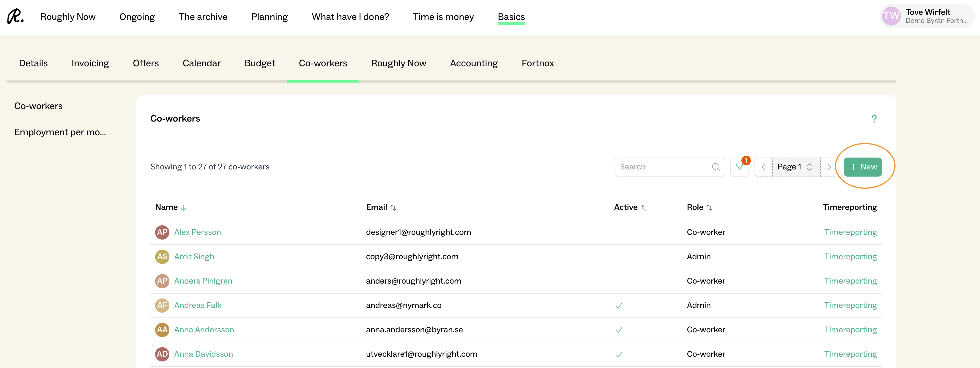Open the Page 1 selector dropdown
Image resolution: width=980 pixels, height=368 pixels.
point(795,167)
